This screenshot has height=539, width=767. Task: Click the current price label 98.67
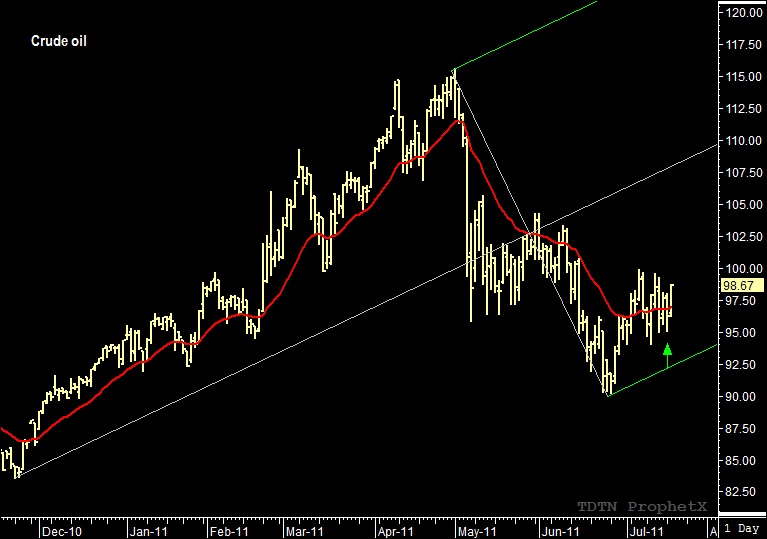(x=742, y=285)
